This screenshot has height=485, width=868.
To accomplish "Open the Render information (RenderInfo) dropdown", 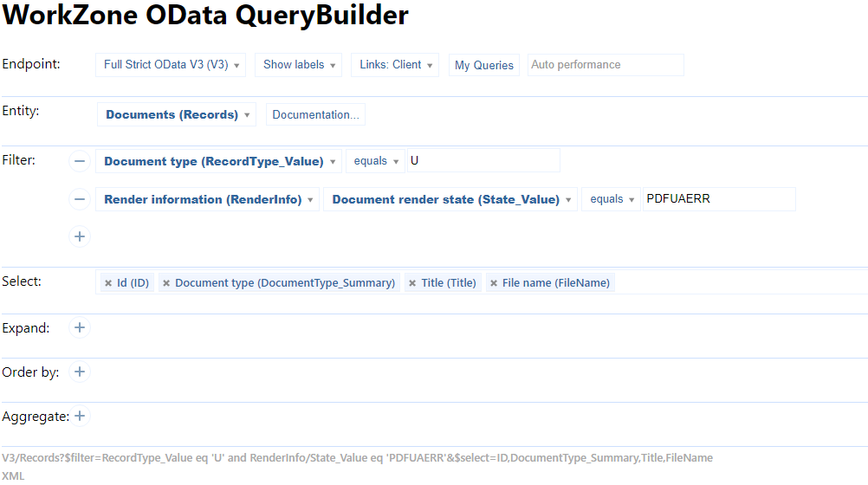I will point(208,199).
